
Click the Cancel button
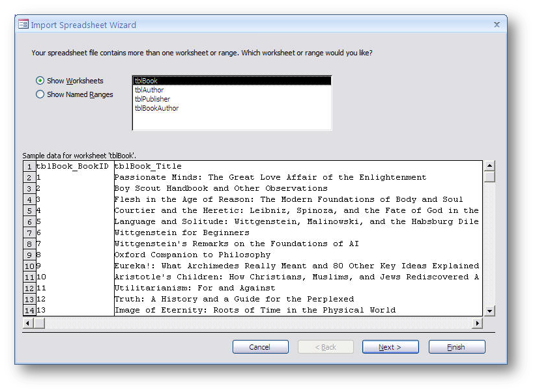point(260,346)
